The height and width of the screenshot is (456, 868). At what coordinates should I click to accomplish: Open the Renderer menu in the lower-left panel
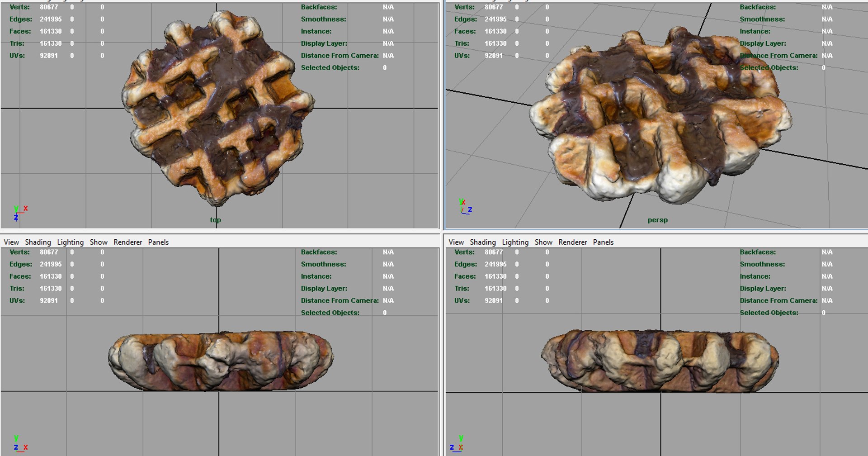pos(128,242)
